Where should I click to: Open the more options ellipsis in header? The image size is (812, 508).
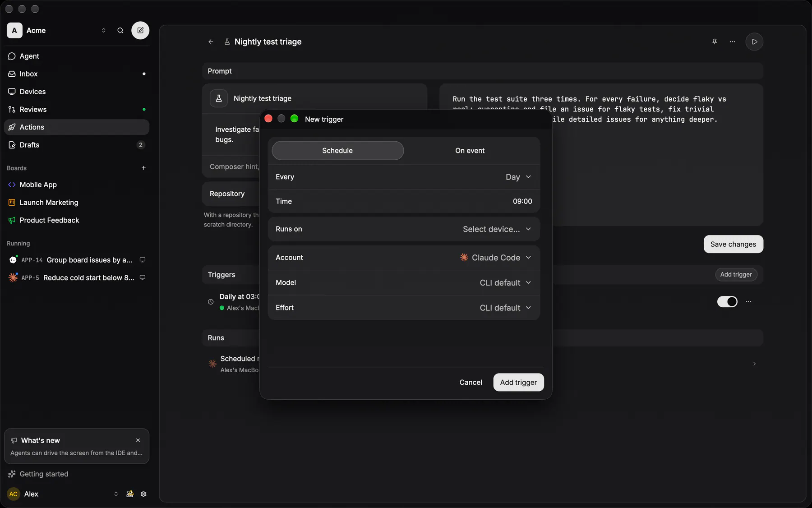point(733,42)
